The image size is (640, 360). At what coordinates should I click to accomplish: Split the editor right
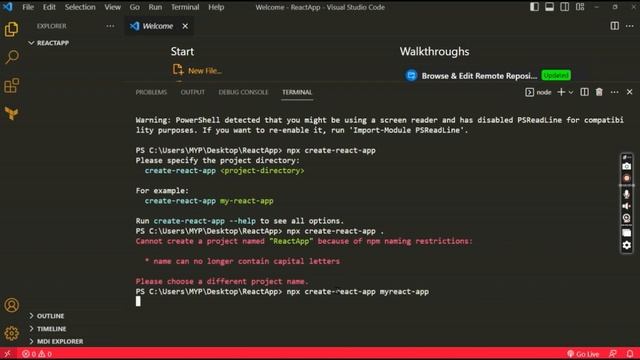[614, 26]
